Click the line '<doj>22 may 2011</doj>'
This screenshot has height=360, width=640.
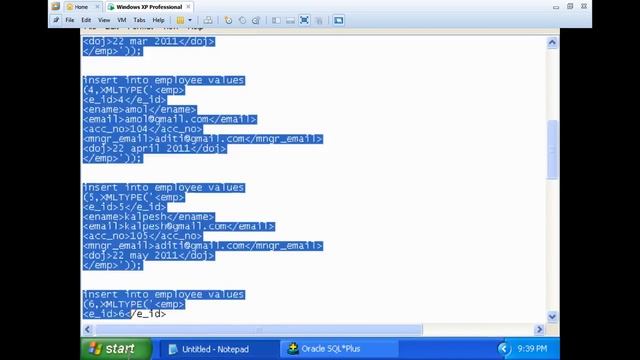coord(149,256)
